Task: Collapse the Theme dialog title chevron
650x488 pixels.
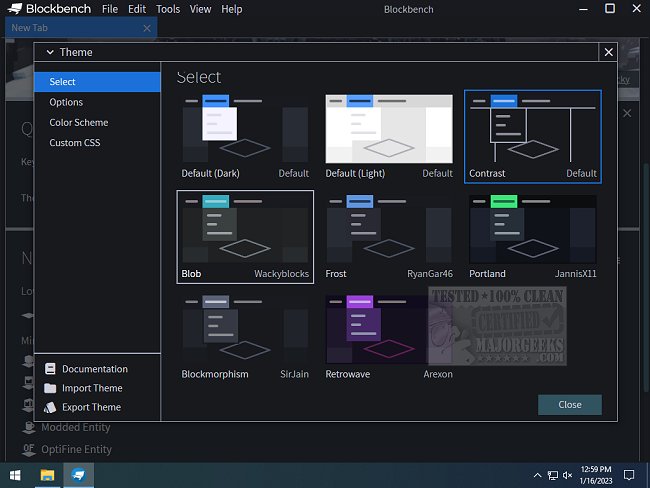Action: pyautogui.click(x=48, y=52)
